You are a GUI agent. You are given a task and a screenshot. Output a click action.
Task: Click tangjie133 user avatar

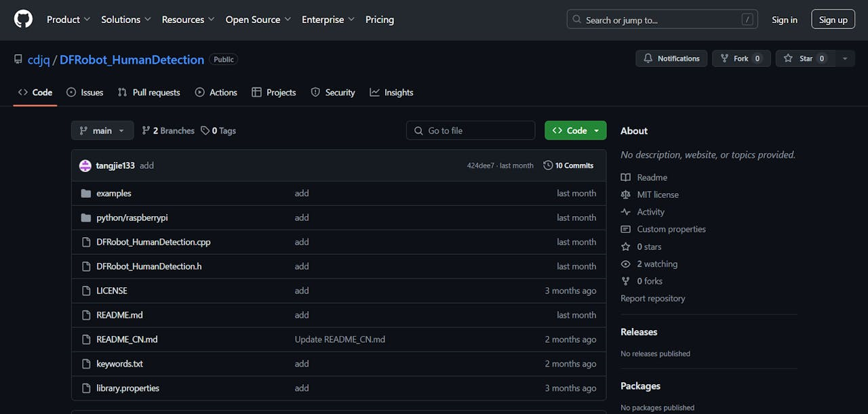pos(85,166)
